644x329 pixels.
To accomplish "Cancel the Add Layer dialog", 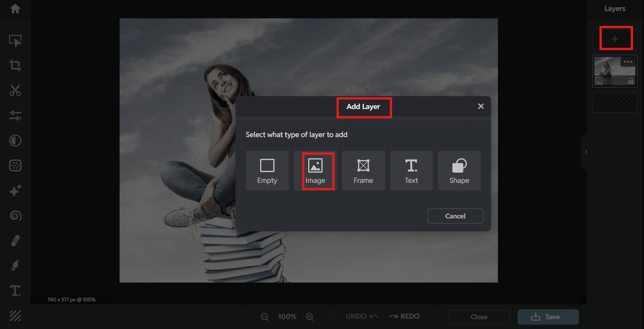I will (x=455, y=216).
